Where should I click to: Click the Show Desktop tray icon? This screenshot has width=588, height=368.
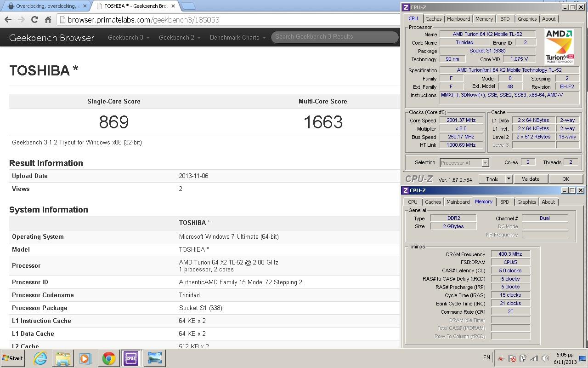(583, 358)
